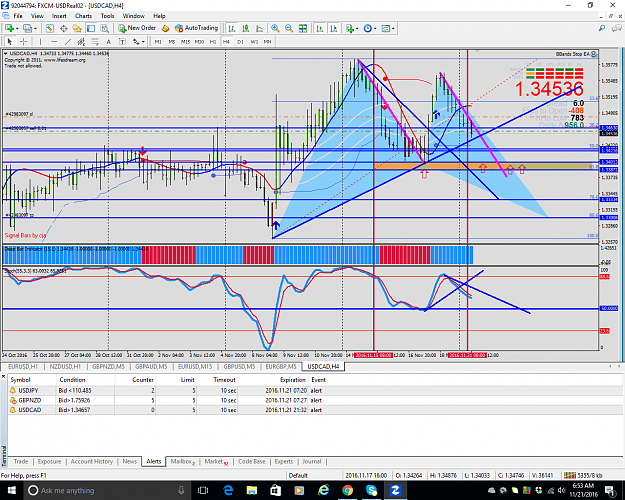Launch MetaEditor from the toolbar
625x500 pixels.
(165, 28)
